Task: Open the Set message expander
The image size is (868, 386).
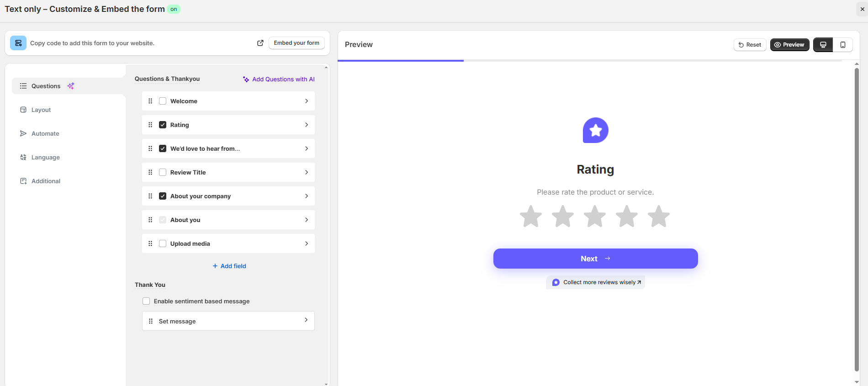Action: click(x=306, y=320)
